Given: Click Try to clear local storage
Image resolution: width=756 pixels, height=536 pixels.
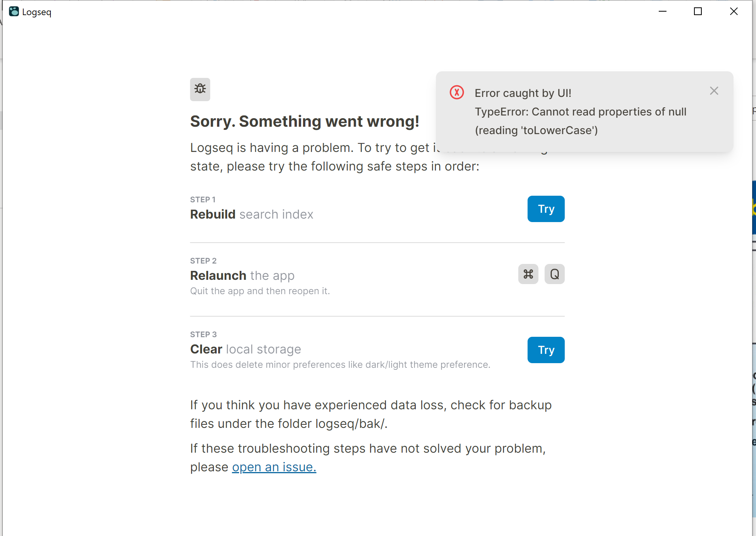Looking at the screenshot, I should tap(546, 350).
